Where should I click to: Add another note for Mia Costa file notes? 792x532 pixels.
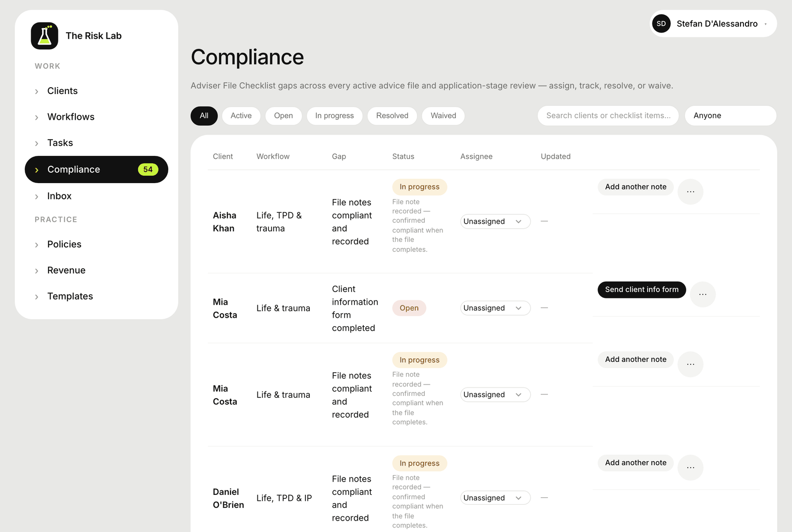click(x=636, y=360)
